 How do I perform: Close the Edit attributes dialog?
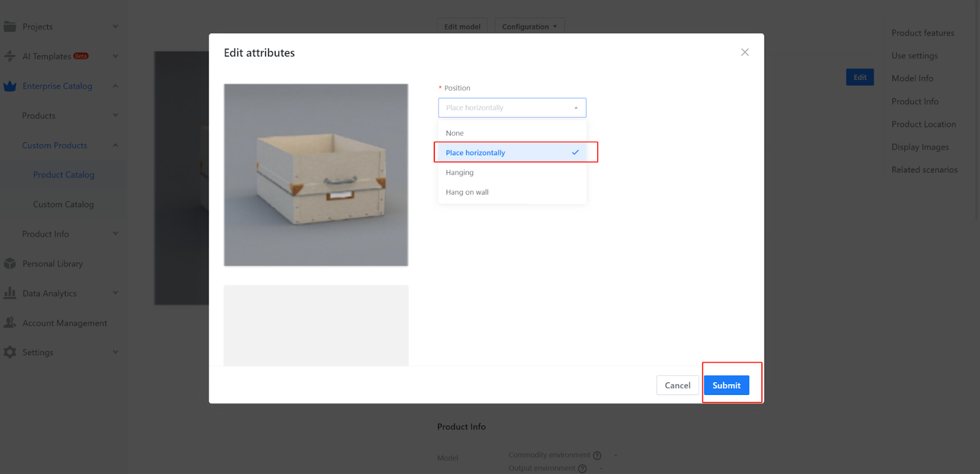pyautogui.click(x=745, y=52)
